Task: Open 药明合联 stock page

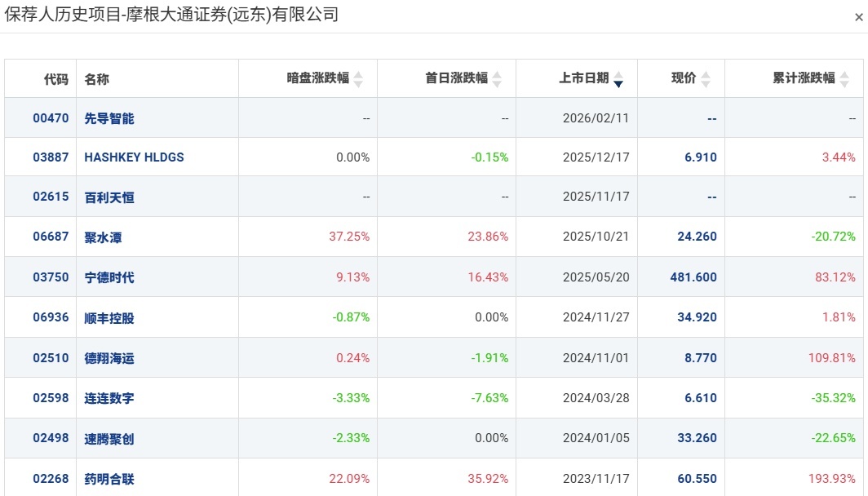Action: pos(109,479)
